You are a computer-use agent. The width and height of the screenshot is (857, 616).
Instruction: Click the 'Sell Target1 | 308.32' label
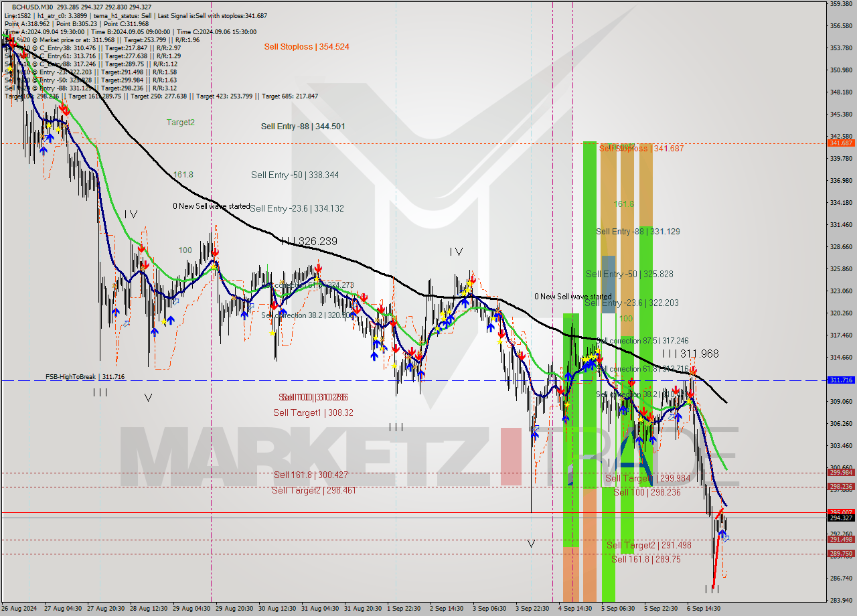coord(313,413)
